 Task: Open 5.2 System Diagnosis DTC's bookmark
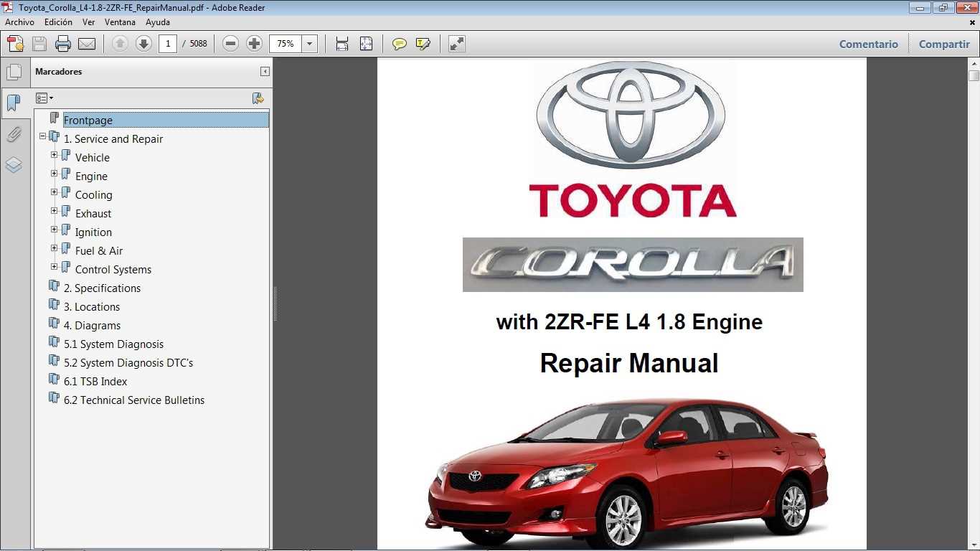pyautogui.click(x=128, y=363)
